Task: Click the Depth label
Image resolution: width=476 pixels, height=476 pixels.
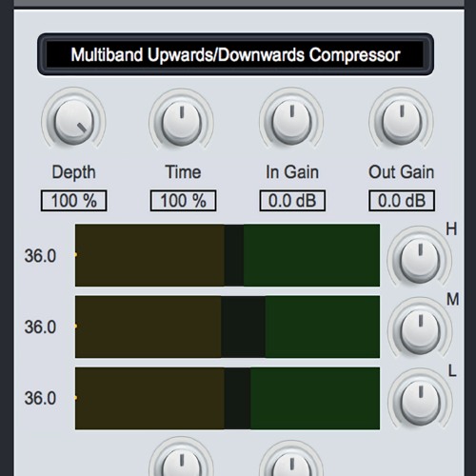Action: pos(73,173)
